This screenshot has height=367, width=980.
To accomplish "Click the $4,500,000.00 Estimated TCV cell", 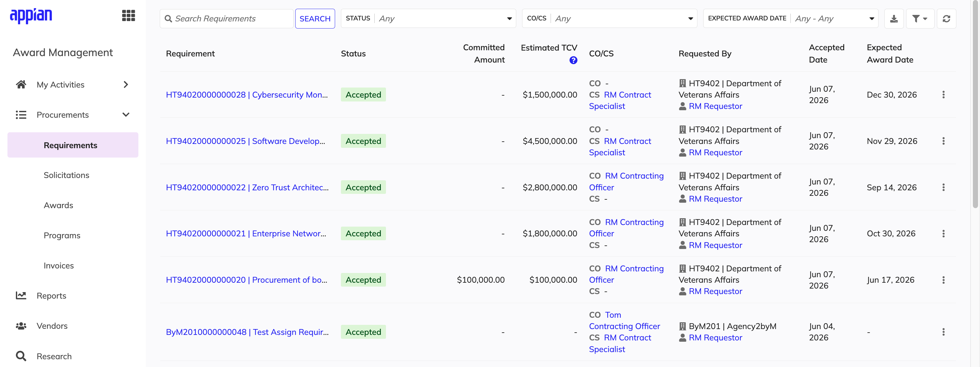I will pos(550,141).
